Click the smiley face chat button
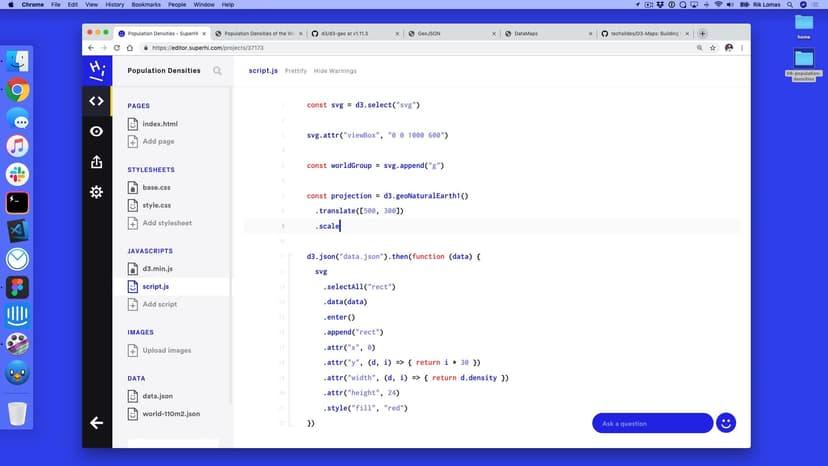The image size is (828, 466). pyautogui.click(x=726, y=423)
